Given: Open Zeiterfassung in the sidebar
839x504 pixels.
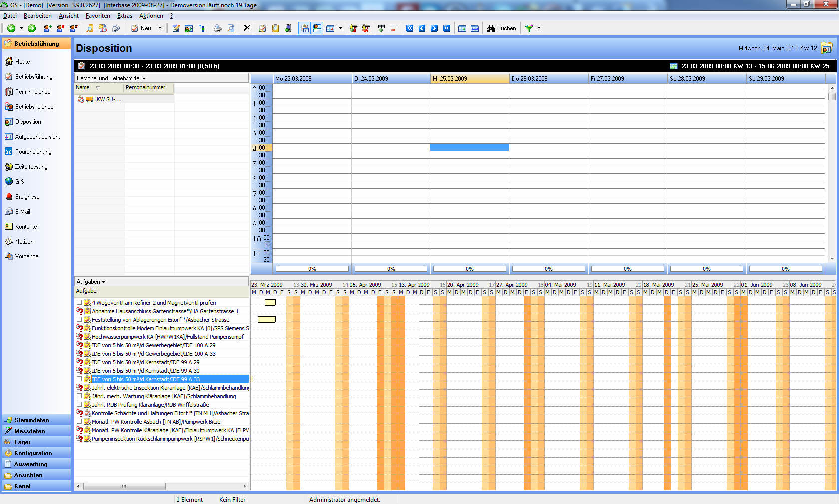Looking at the screenshot, I should [31, 167].
